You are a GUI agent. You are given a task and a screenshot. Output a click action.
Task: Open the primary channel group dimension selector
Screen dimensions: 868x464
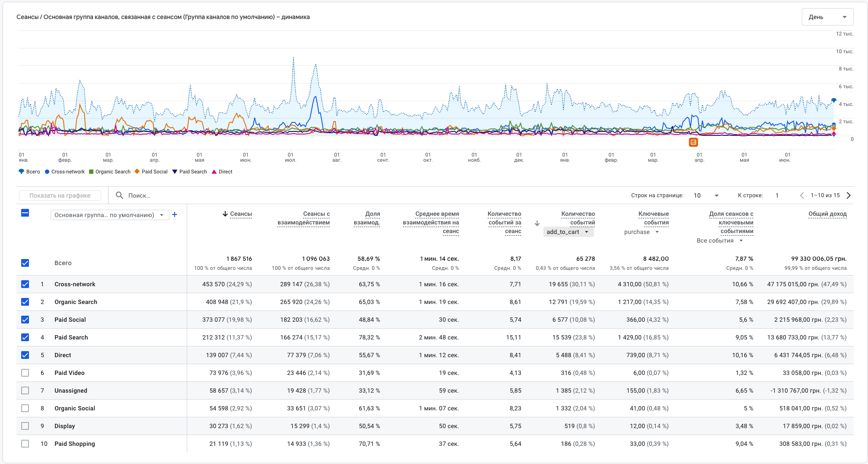[109, 215]
